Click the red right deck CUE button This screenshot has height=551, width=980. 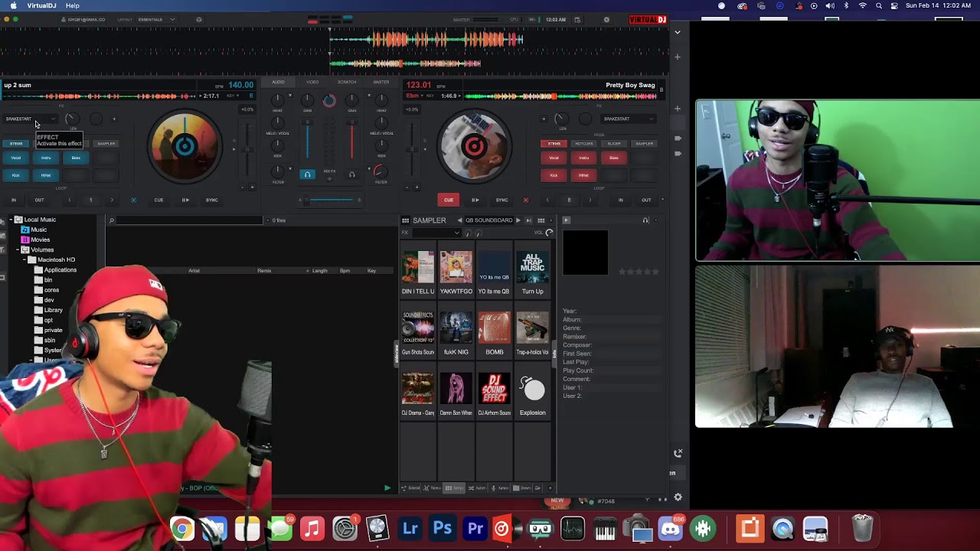[x=449, y=200]
